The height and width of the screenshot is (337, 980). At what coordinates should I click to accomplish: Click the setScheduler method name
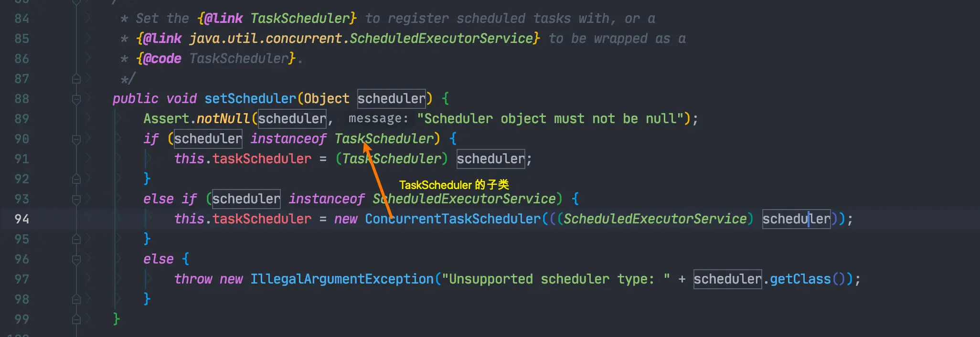(250, 99)
